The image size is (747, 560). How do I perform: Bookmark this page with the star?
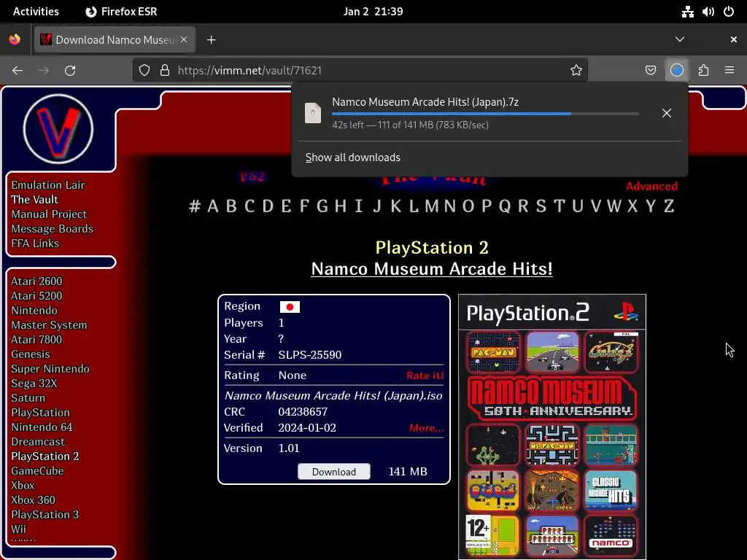click(576, 71)
